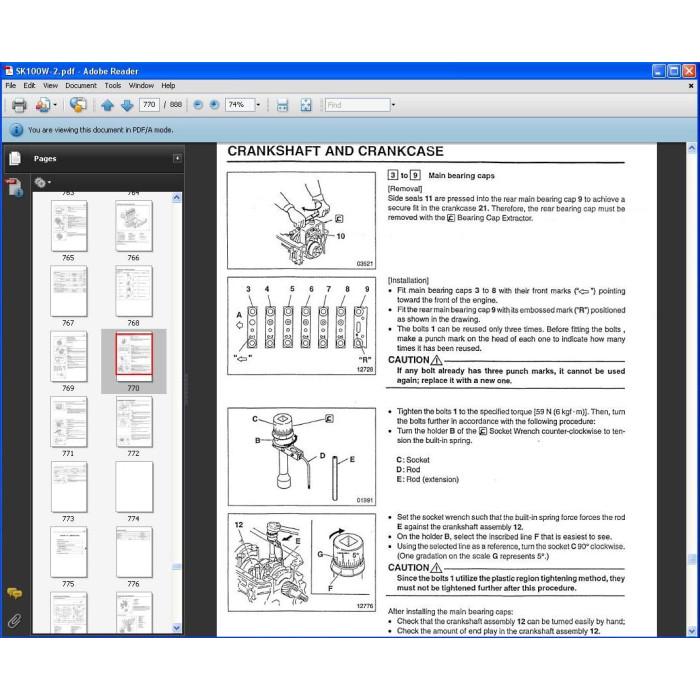700x700 pixels.
Task: Open the zoom level dropdown arrow
Action: [x=258, y=105]
